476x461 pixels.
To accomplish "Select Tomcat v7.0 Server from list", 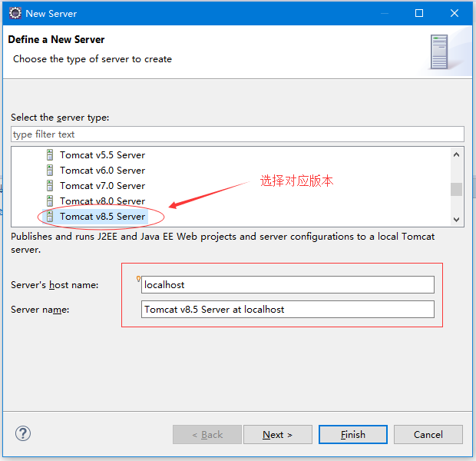I will pos(102,186).
